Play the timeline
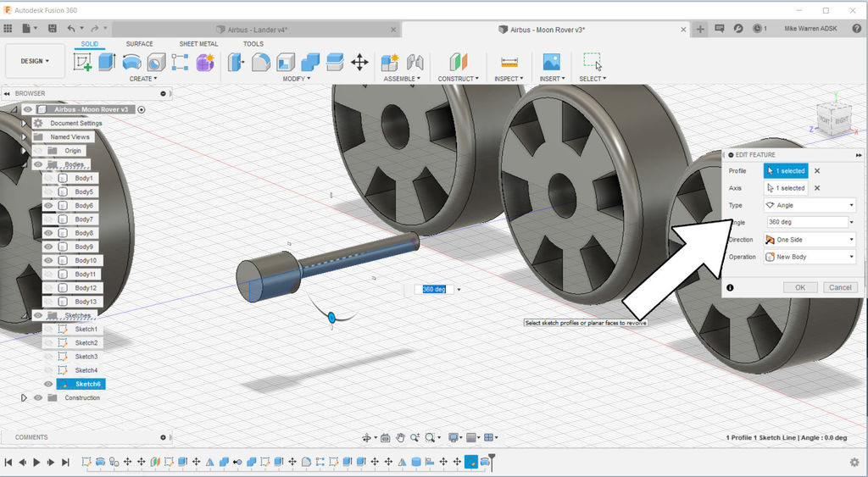This screenshot has width=868, height=477. point(36,462)
